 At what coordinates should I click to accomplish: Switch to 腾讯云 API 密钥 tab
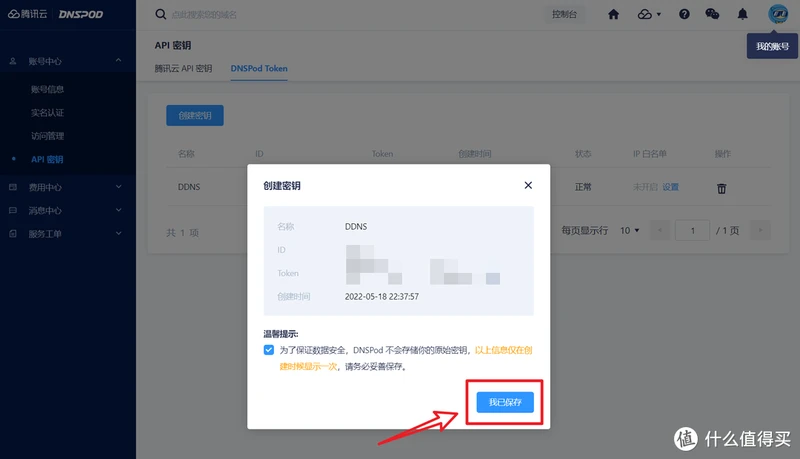pos(183,68)
